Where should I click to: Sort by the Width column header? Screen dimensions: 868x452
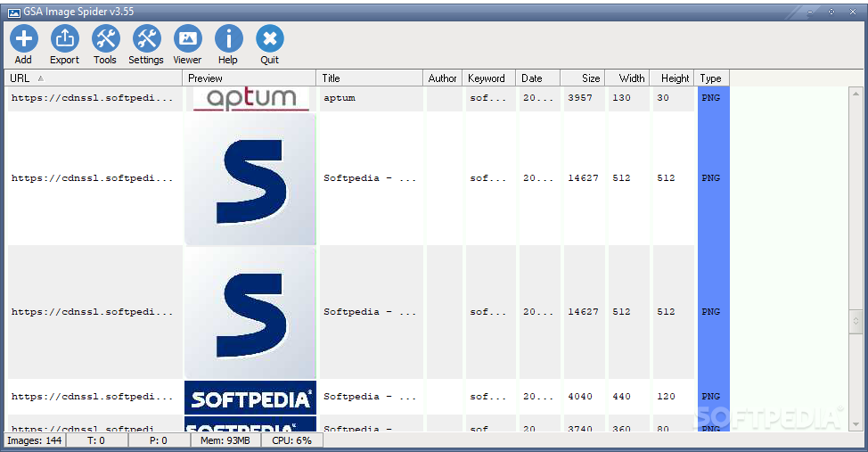pyautogui.click(x=626, y=78)
